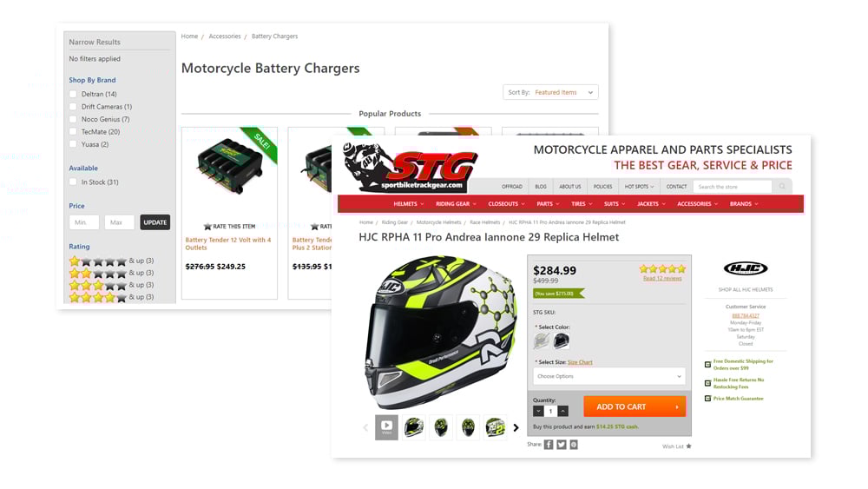Share product on Twitter icon
The image size is (868, 489).
tap(562, 445)
